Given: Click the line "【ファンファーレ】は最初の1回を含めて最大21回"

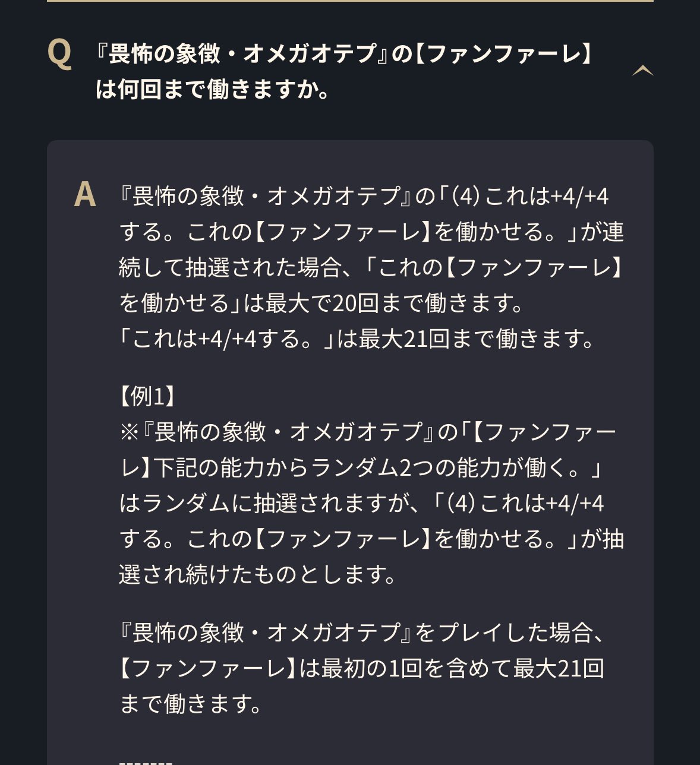Looking at the screenshot, I should (x=362, y=668).
